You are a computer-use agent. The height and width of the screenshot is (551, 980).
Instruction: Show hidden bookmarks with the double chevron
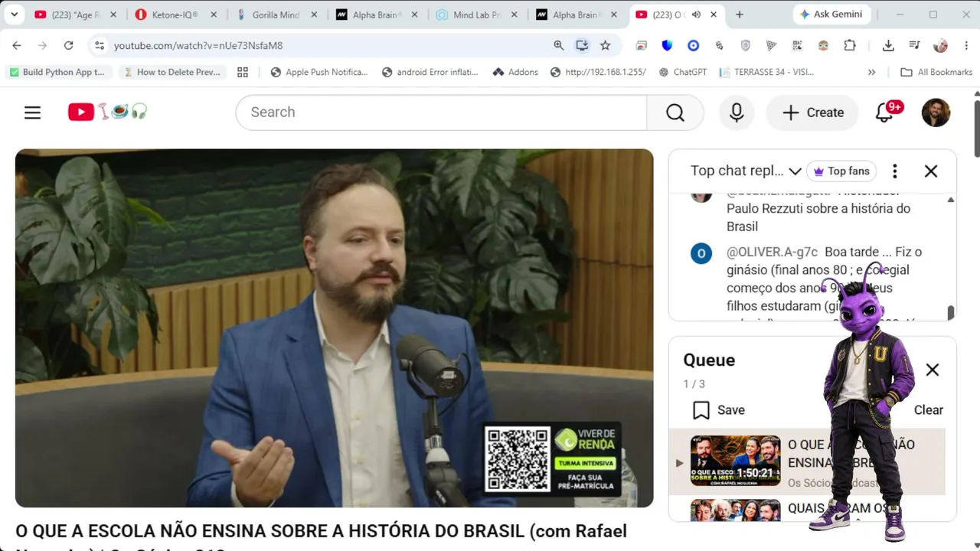click(871, 72)
